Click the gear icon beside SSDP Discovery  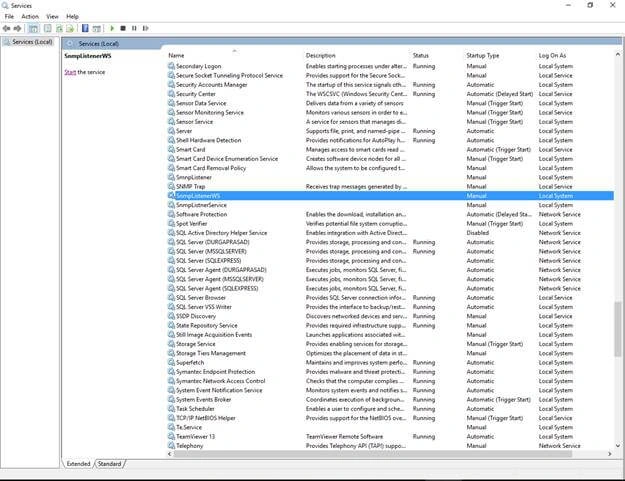[x=171, y=316]
